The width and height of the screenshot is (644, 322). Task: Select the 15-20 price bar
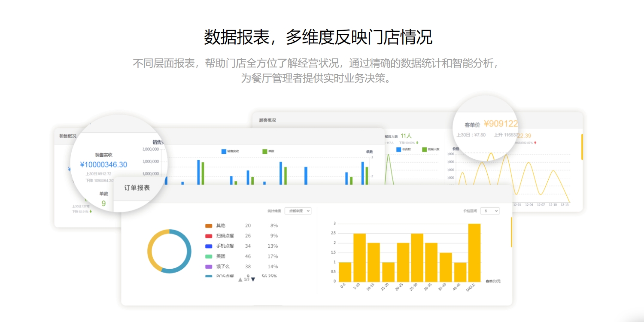388,272
